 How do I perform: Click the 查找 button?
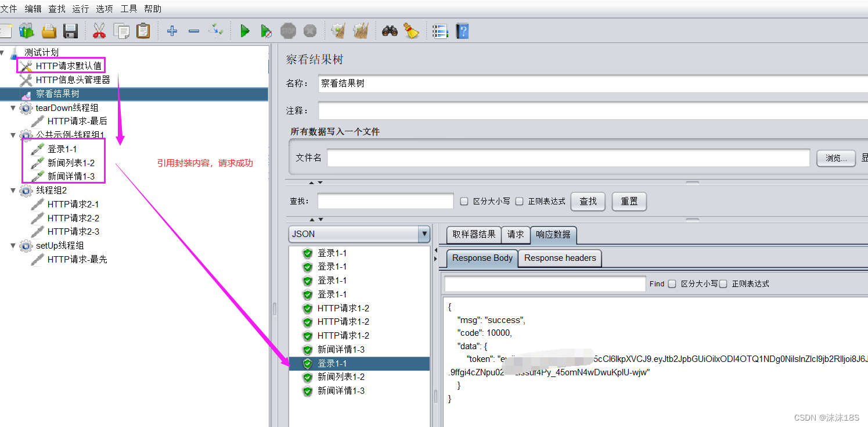click(x=588, y=202)
